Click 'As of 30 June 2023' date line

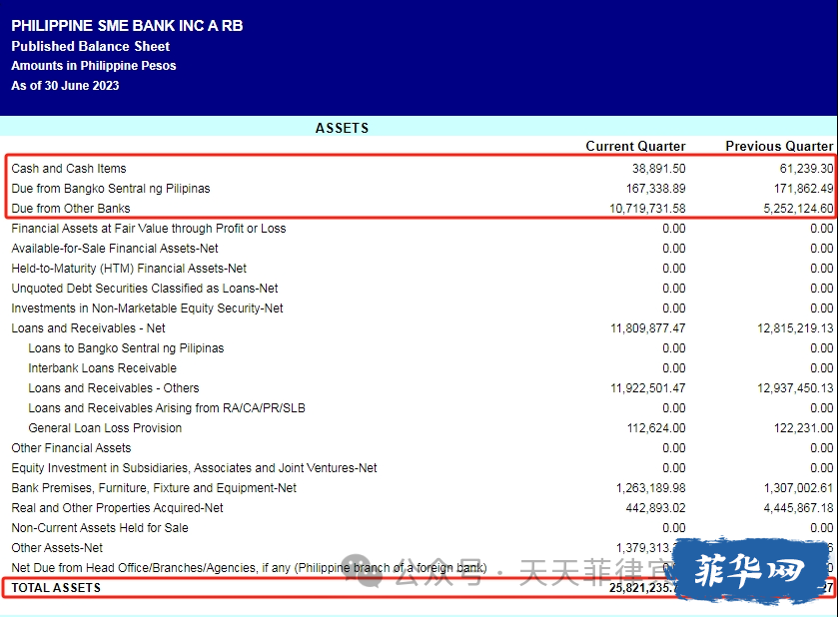(x=65, y=86)
